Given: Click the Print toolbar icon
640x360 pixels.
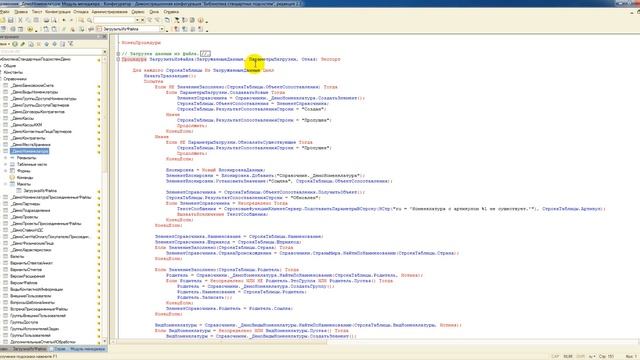Looking at the screenshot, I should coord(46,20).
